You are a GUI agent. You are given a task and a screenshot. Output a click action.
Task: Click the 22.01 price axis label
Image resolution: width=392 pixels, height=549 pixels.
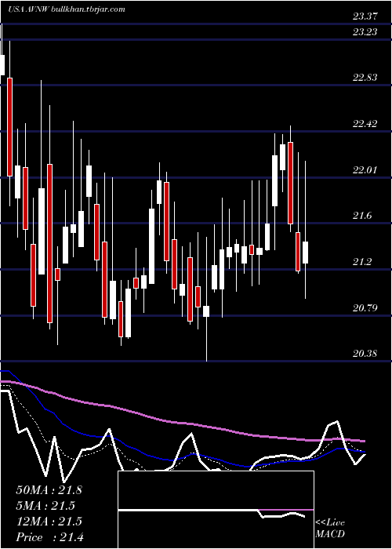[x=365, y=170]
